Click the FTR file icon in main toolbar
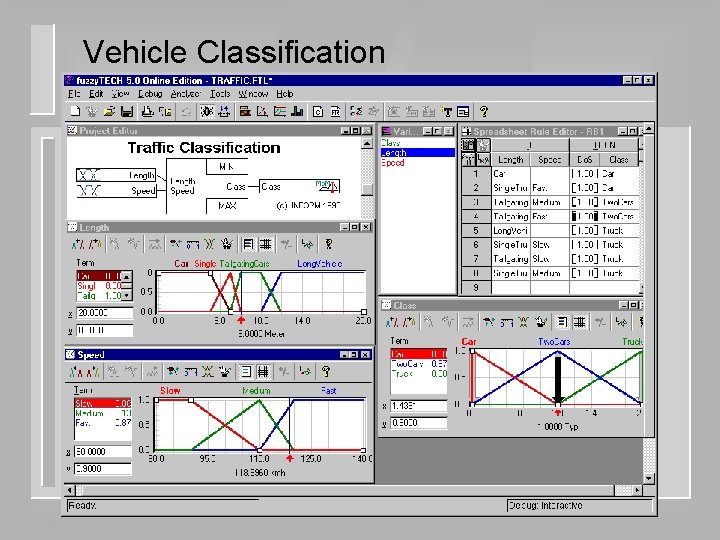This screenshot has width=720, height=540. click(x=336, y=111)
